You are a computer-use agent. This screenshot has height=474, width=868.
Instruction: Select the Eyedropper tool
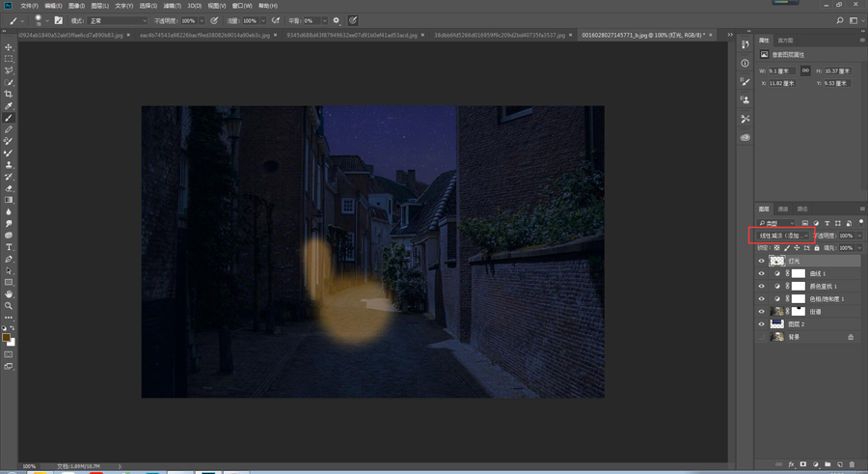point(9,106)
